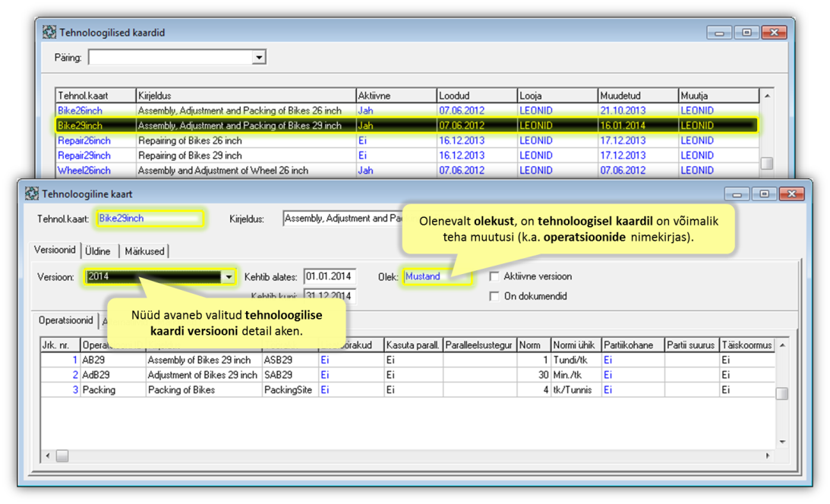The image size is (830, 504).
Task: Minimize the Tehnoloogilised kaardid window
Action: click(719, 33)
